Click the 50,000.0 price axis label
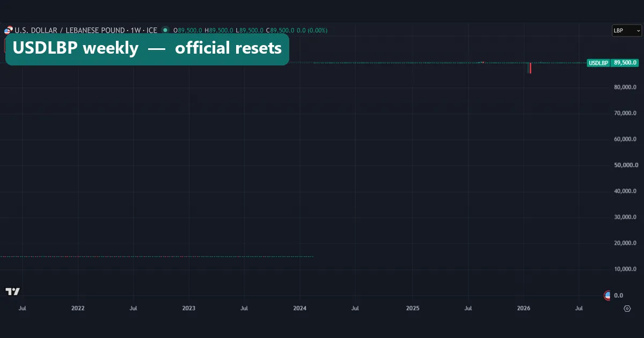 pos(625,165)
